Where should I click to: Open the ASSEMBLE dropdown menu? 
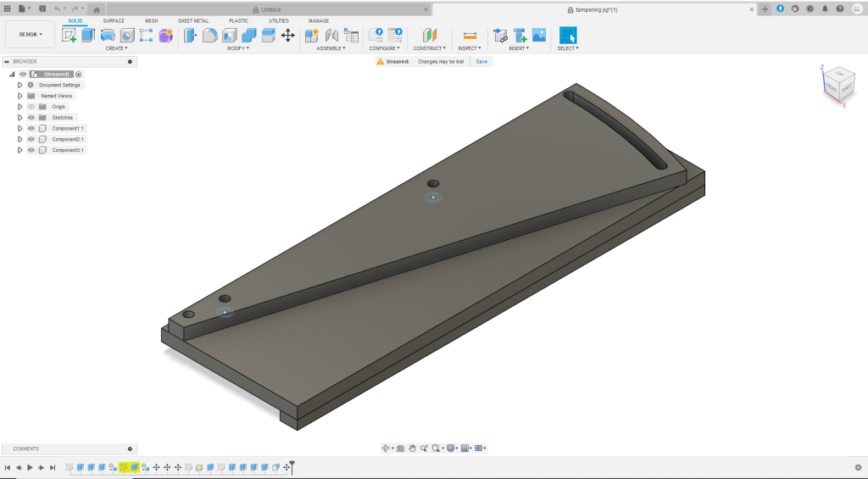tap(331, 48)
